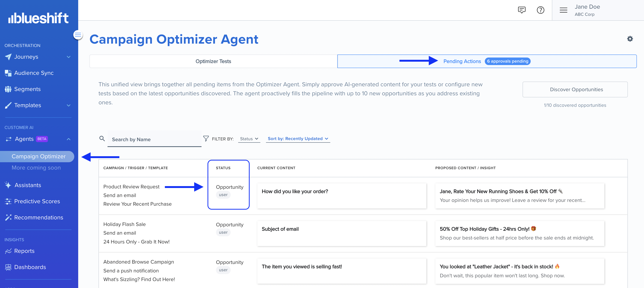The width and height of the screenshot is (644, 288).
Task: Click the help question mark icon
Action: pyautogui.click(x=540, y=10)
